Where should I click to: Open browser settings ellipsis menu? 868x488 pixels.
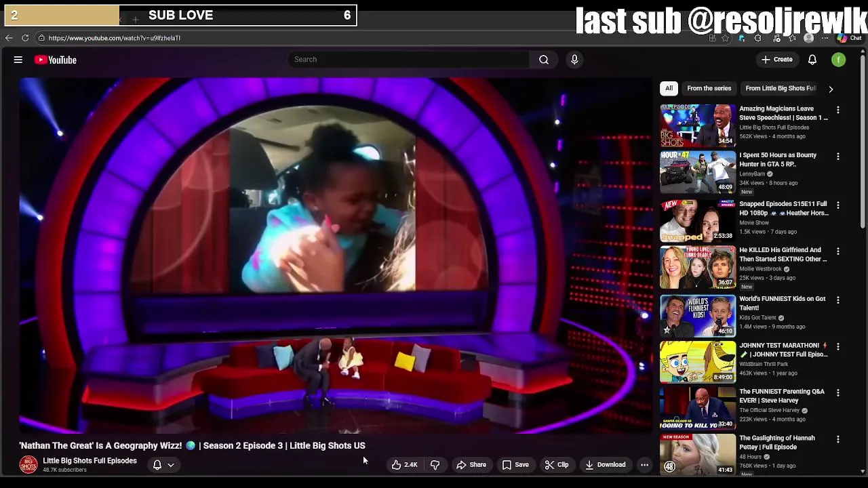pyautogui.click(x=825, y=38)
